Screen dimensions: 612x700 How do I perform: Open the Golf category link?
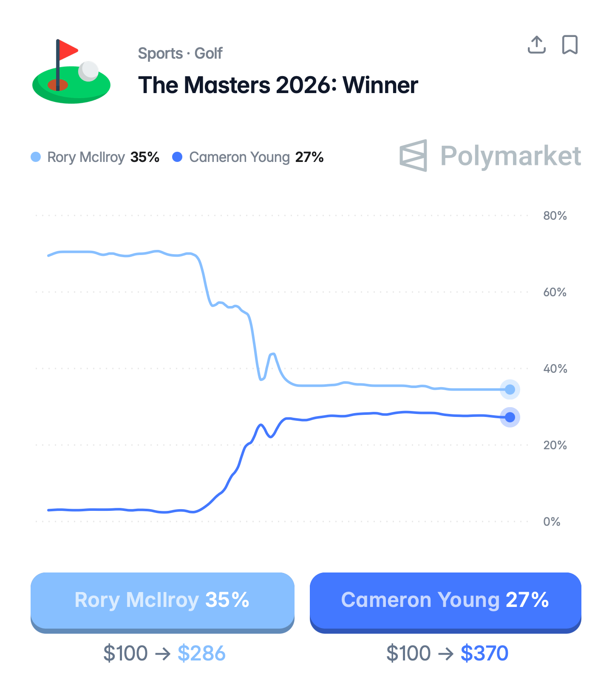tap(208, 54)
